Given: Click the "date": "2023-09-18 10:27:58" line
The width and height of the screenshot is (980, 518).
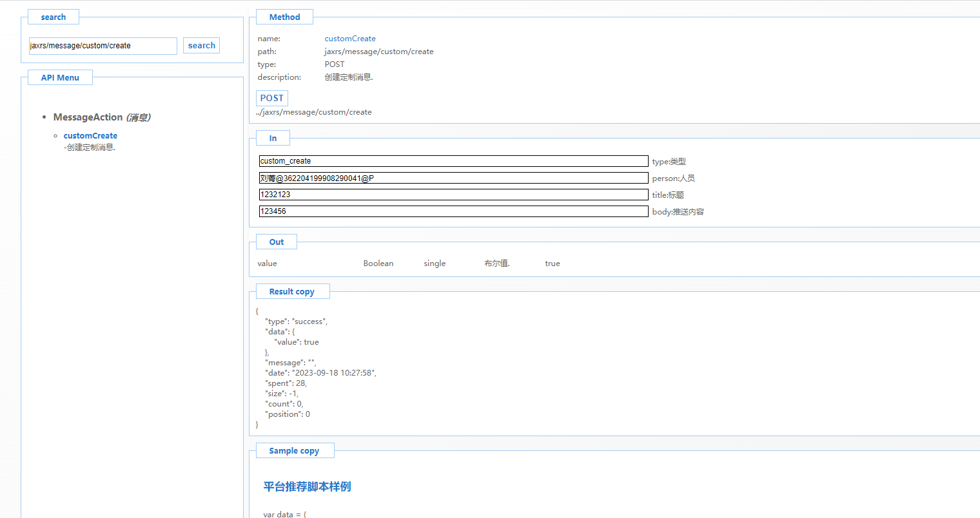Looking at the screenshot, I should pyautogui.click(x=320, y=373).
